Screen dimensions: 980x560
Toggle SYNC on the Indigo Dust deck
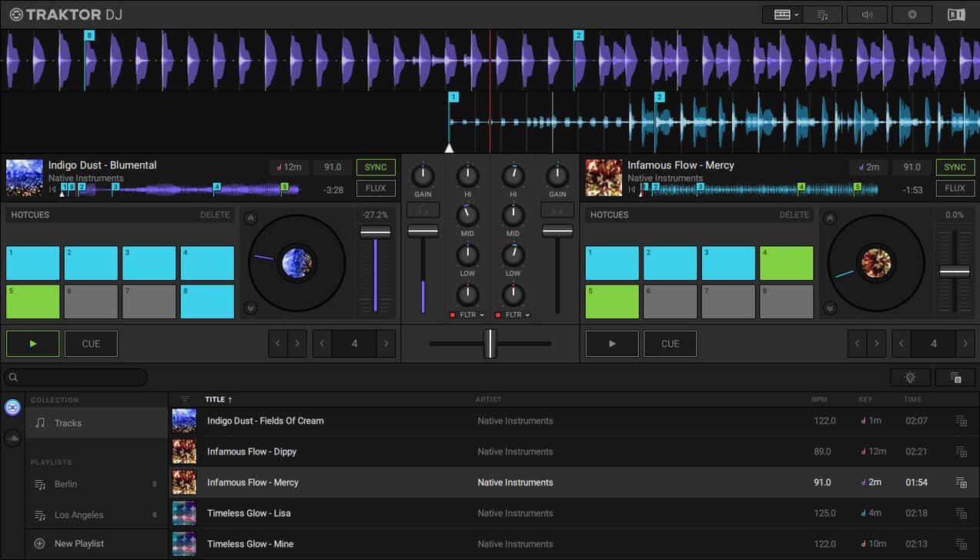tap(376, 167)
